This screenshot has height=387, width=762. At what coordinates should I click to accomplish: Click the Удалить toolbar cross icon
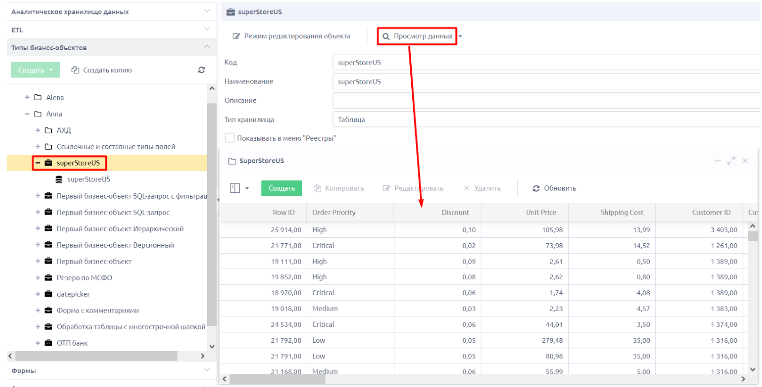[x=467, y=188]
